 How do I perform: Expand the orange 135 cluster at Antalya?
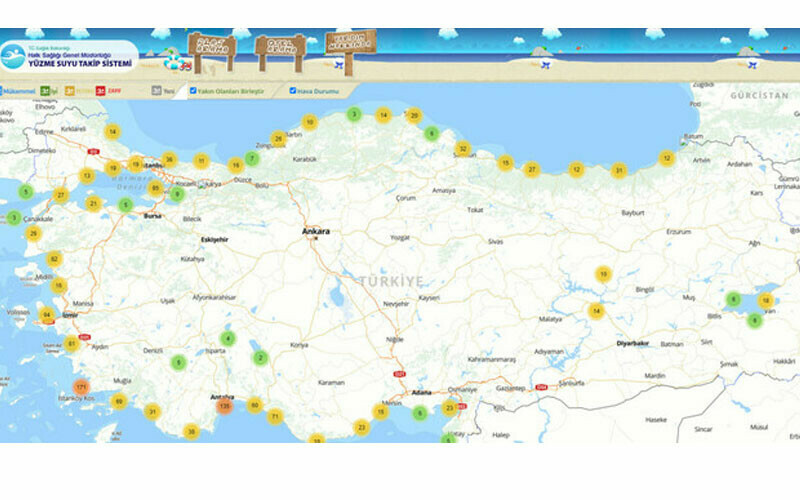click(x=225, y=406)
